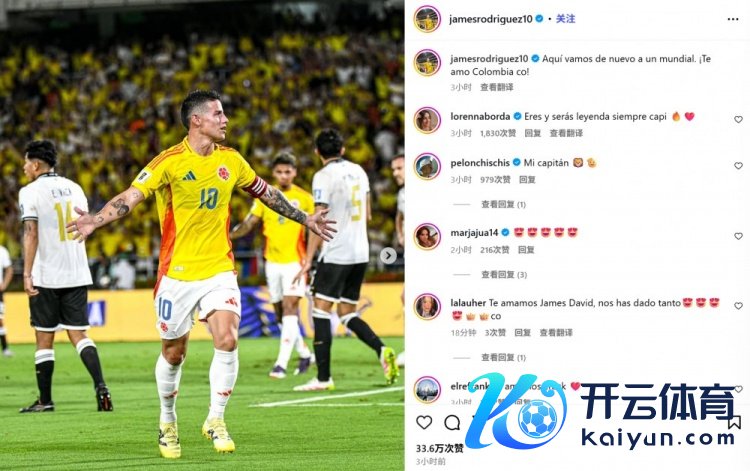Image resolution: width=750 pixels, height=471 pixels.
Task: Open the 33.6万次赞 likes count
Action: point(439,449)
